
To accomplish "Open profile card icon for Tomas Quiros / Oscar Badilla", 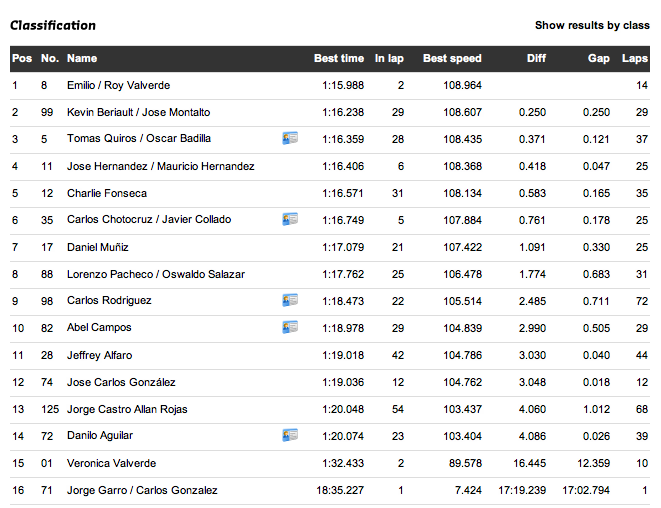I will [x=290, y=138].
